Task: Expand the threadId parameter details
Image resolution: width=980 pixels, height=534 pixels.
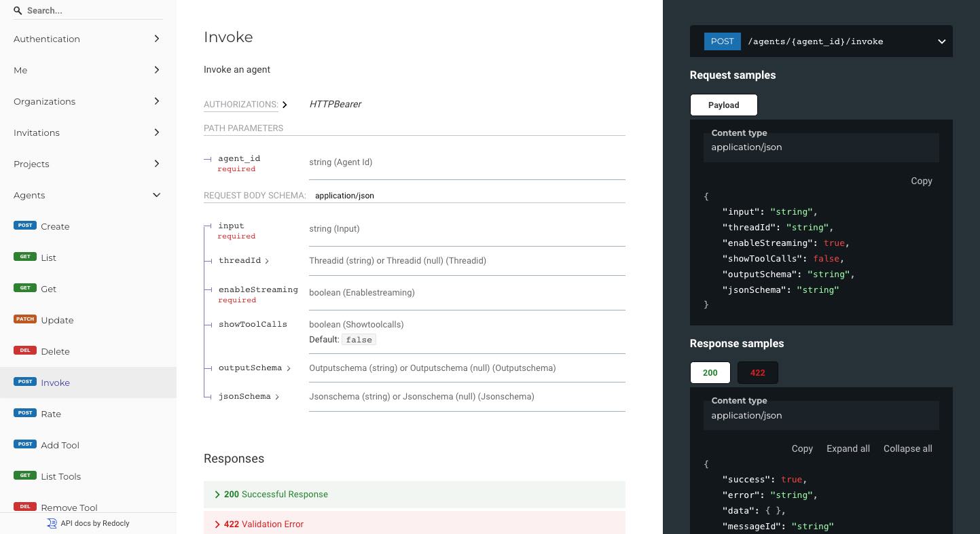Action: coord(267,261)
